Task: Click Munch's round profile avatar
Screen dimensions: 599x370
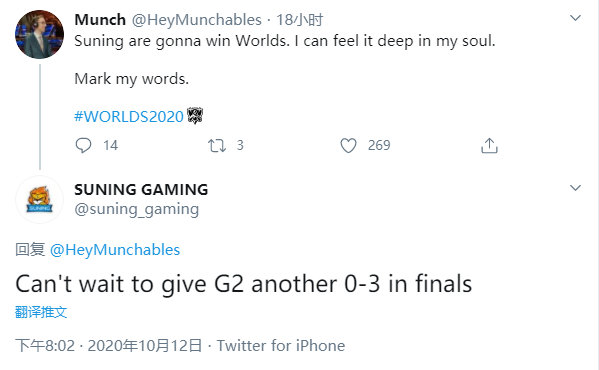Action: click(39, 34)
